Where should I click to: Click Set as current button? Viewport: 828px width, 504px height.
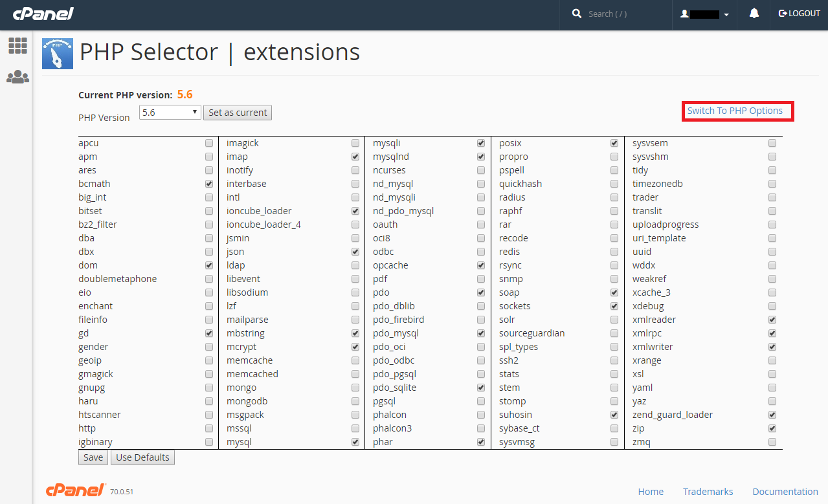[238, 113]
